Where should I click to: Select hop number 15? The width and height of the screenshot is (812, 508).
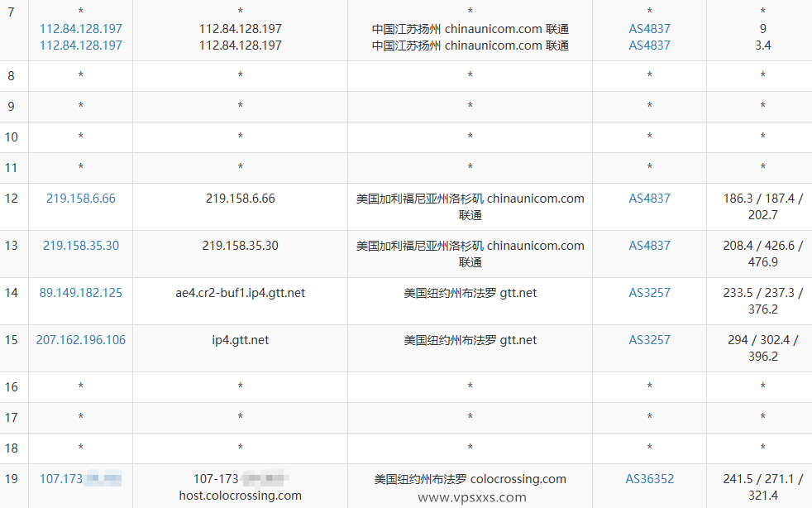11,340
